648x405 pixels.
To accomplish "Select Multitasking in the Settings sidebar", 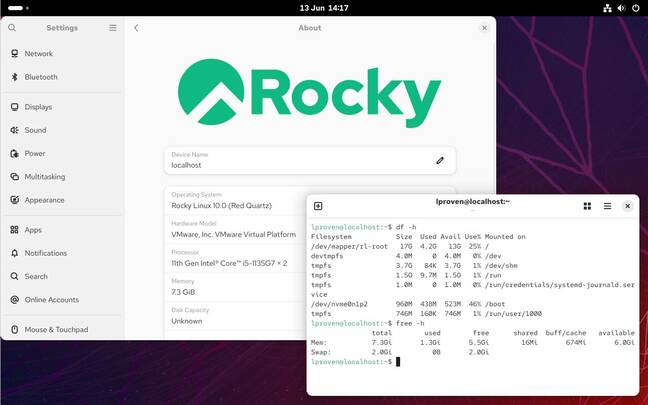I will coord(63,176).
